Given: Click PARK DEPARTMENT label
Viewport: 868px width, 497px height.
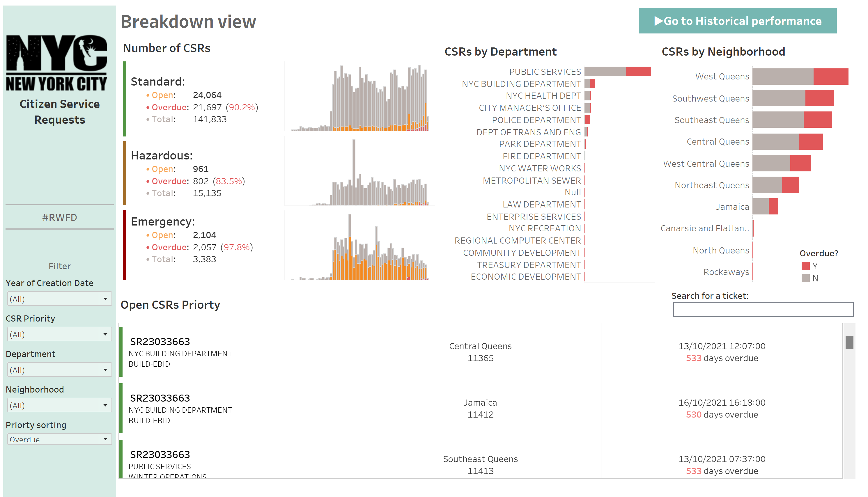Looking at the screenshot, I should tap(540, 144).
